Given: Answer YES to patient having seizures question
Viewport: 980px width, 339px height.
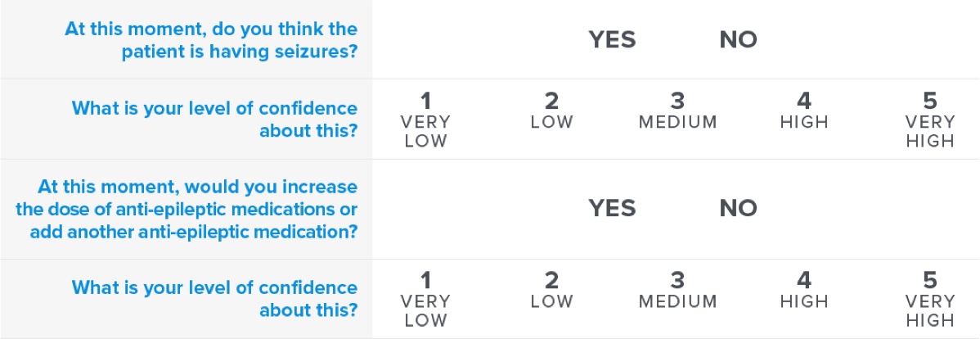Looking at the screenshot, I should click(612, 40).
